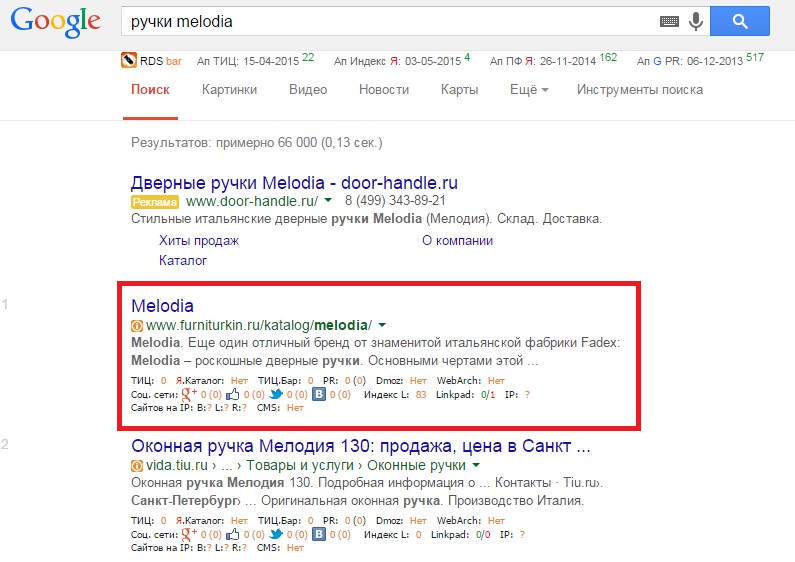Click the RDS bar logo icon
The height and width of the screenshot is (562, 795).
click(128, 60)
